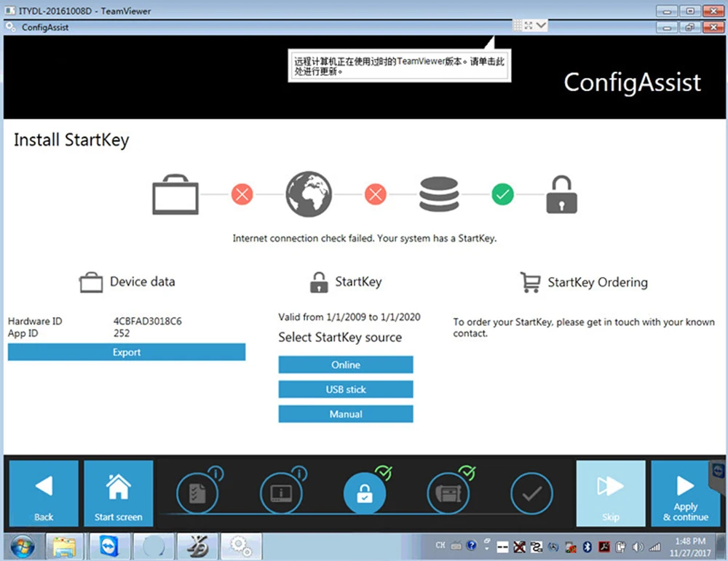Click the TeamViewer toolbar fullscreen icon
Image resolution: width=728 pixels, height=561 pixels.
pos(529,25)
